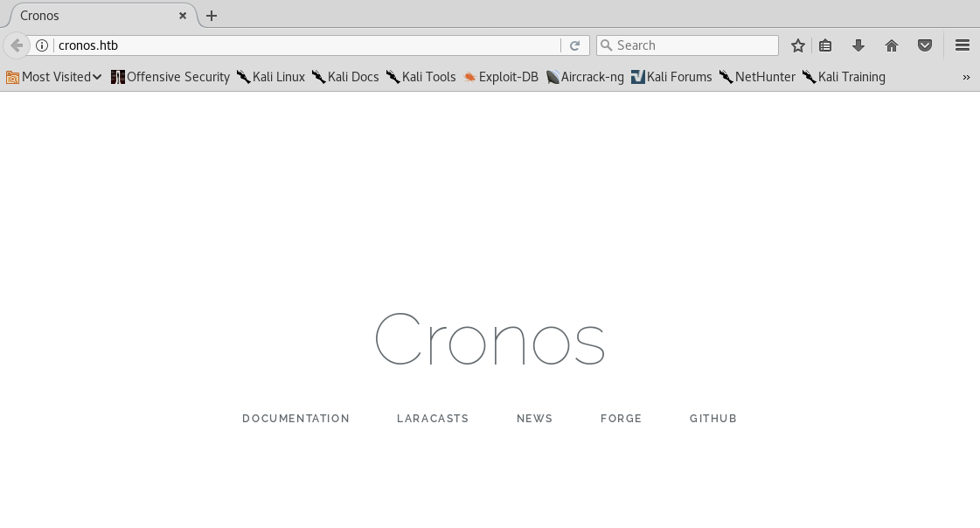The height and width of the screenshot is (528, 980).
Task: Select the Cronos browser tab
Action: [x=87, y=16]
